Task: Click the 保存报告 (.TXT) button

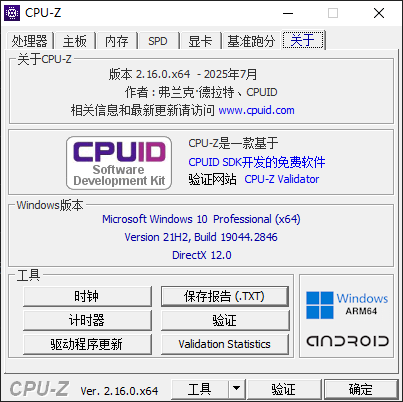Action: tap(225, 296)
